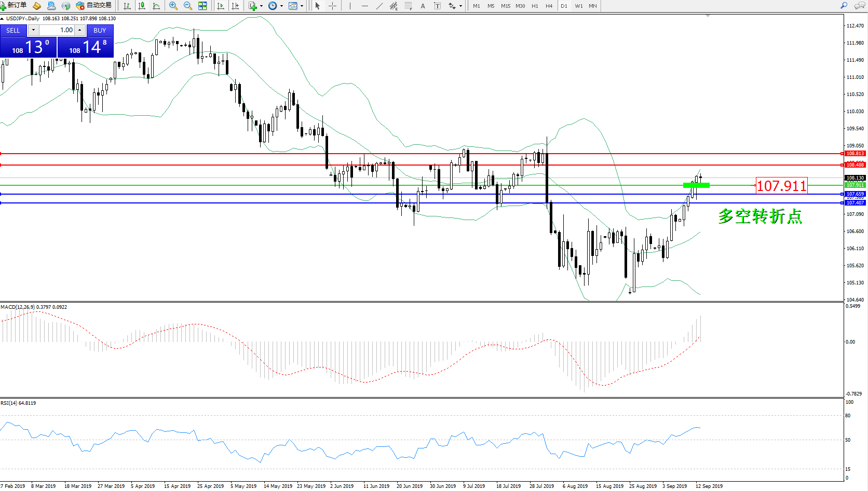Click the zoom out magnifier icon
This screenshot has height=491, width=868.
tap(188, 6)
